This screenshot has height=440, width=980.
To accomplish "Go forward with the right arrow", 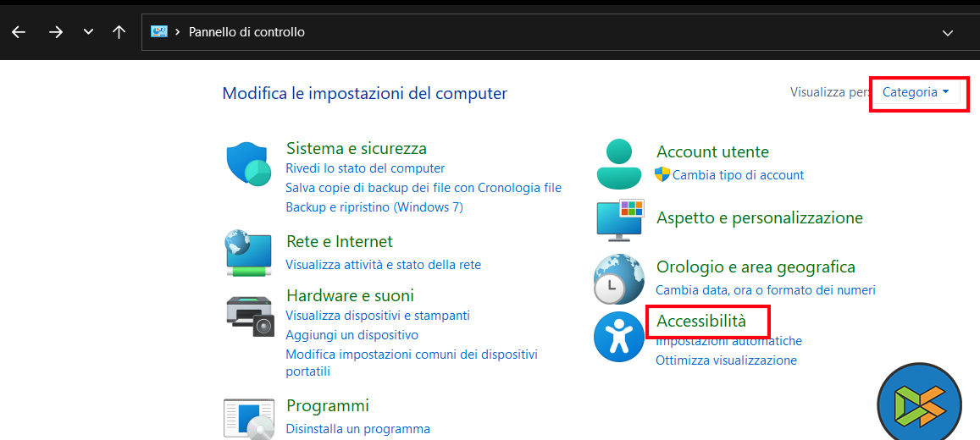I will pyautogui.click(x=56, y=32).
